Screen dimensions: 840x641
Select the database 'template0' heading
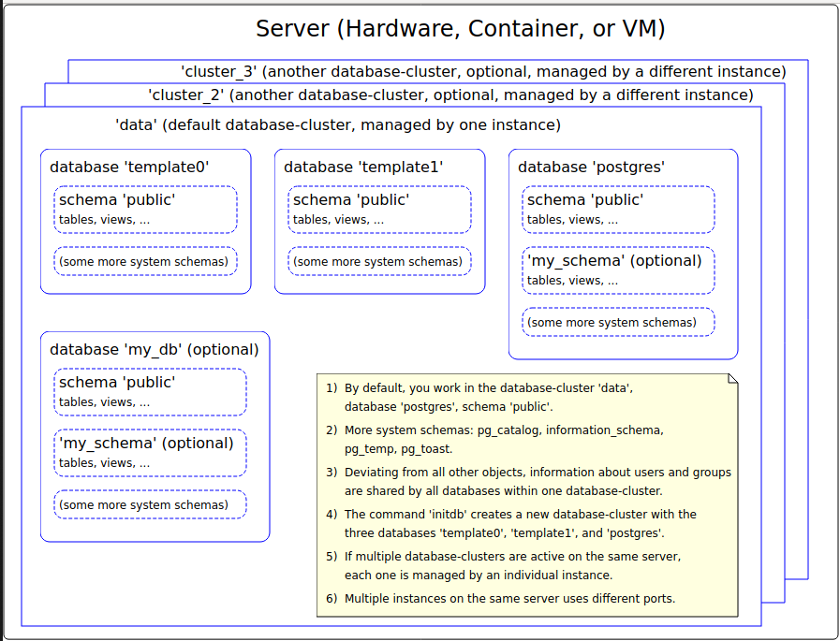click(x=129, y=167)
